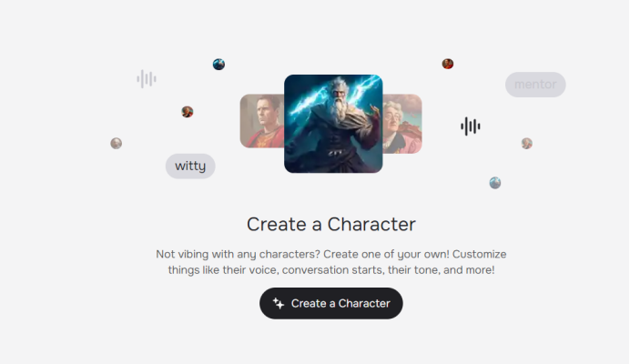The image size is (630, 364).
Task: Click the dark voice waveform icon
Action: pyautogui.click(x=471, y=126)
